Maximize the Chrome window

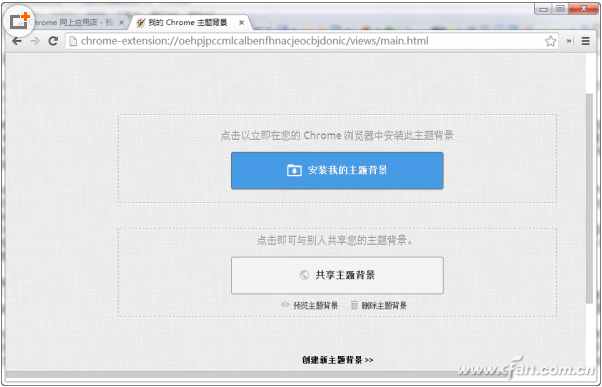click(560, 9)
